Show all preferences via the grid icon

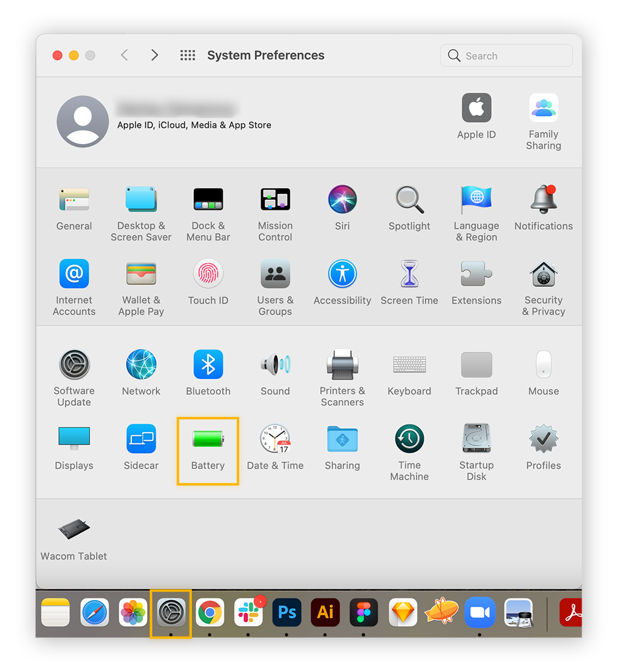point(188,55)
